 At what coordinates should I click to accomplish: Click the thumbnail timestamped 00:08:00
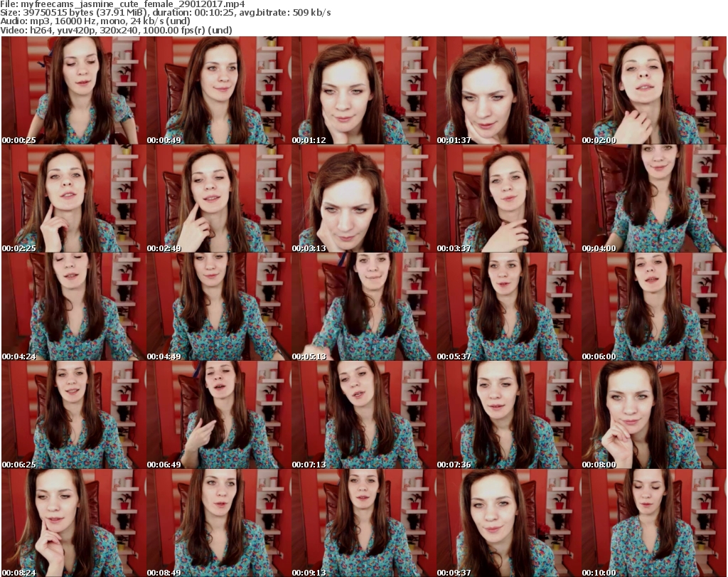653,415
